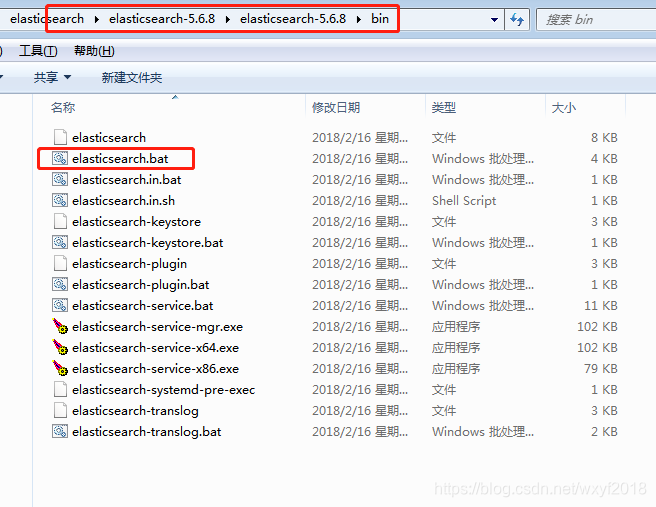This screenshot has height=507, width=656.
Task: Open the 帮助(H) menu
Action: coord(94,51)
